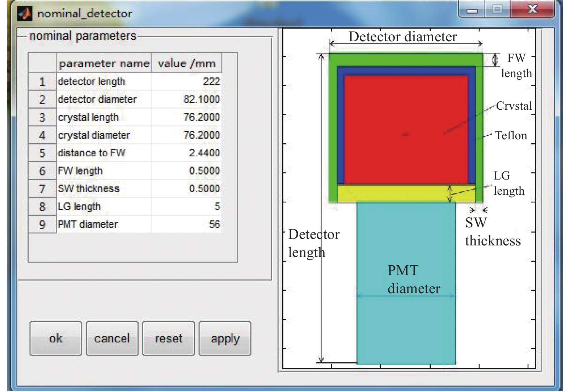Edit the detector length value 222
The width and height of the screenshot is (570, 392).
click(186, 81)
